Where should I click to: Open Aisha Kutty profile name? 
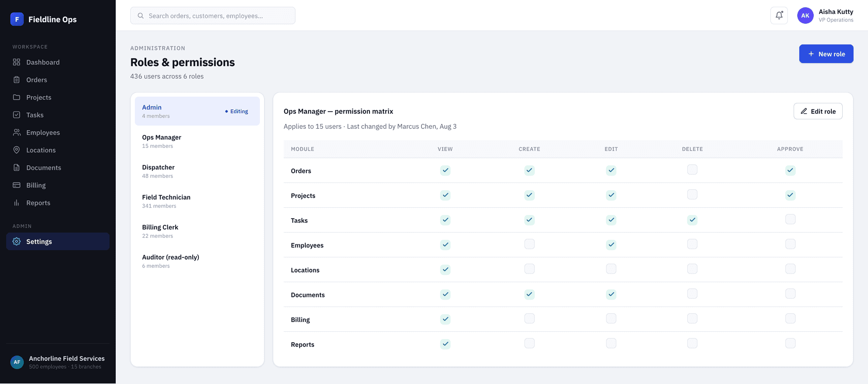(x=836, y=11)
